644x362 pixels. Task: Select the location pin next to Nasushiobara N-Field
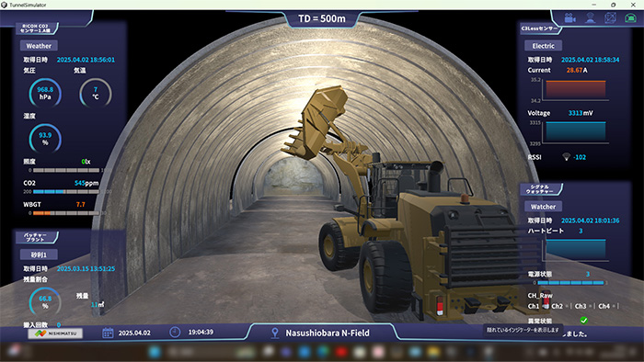[275, 333]
